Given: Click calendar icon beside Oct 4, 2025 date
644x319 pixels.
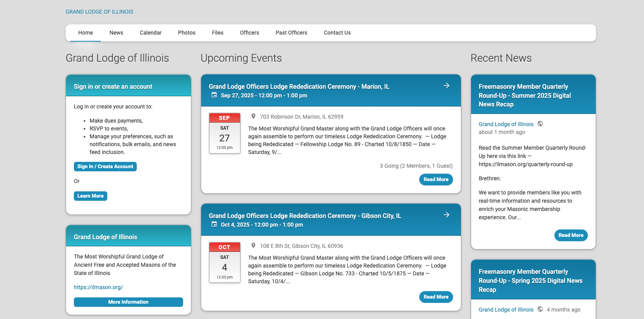Looking at the screenshot, I should pyautogui.click(x=214, y=224).
